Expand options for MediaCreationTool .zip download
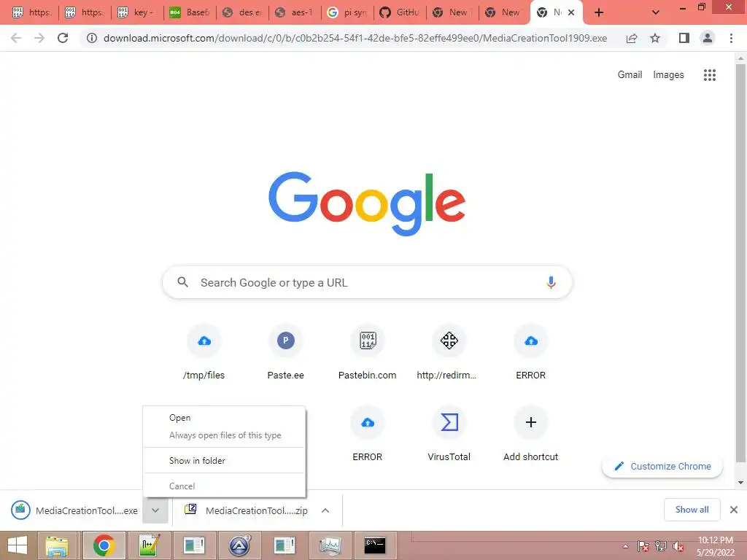 pos(325,510)
